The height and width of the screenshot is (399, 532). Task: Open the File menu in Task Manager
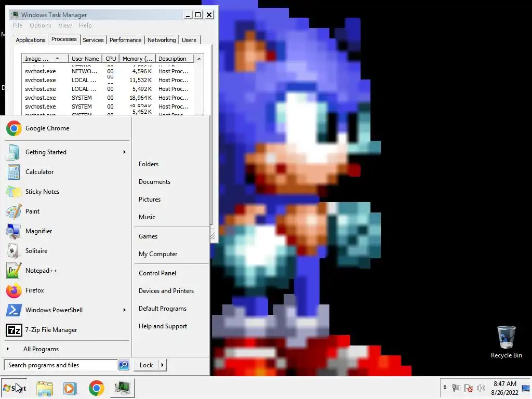pyautogui.click(x=18, y=25)
